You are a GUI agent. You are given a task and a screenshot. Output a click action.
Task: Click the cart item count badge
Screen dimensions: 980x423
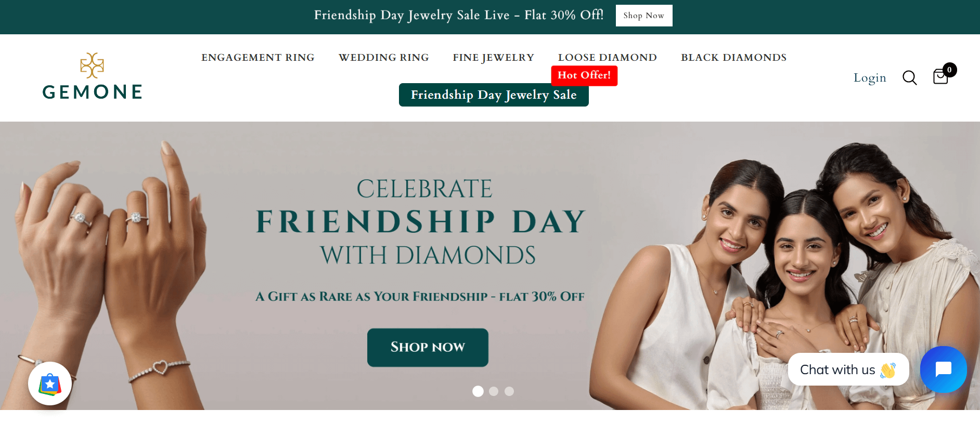[949, 70]
